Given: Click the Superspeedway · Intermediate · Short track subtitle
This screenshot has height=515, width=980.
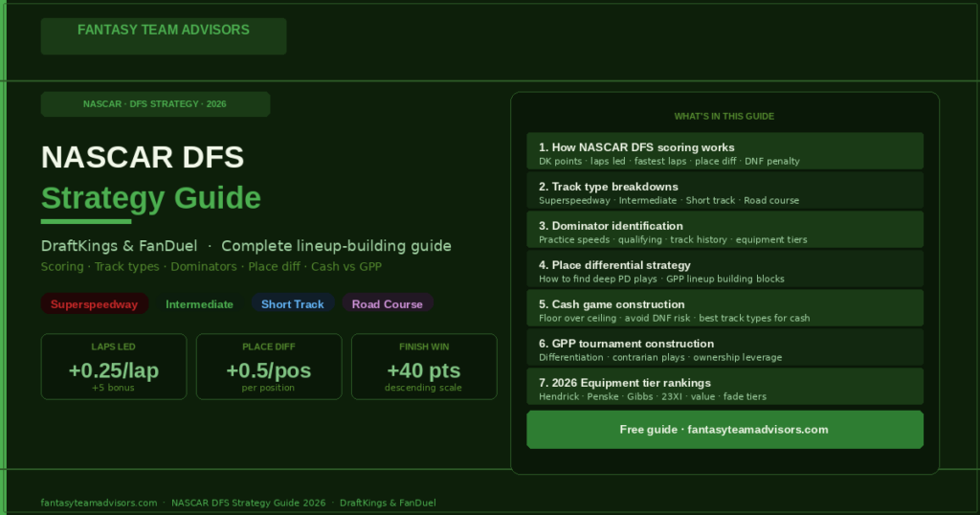Looking at the screenshot, I should pyautogui.click(x=669, y=201).
